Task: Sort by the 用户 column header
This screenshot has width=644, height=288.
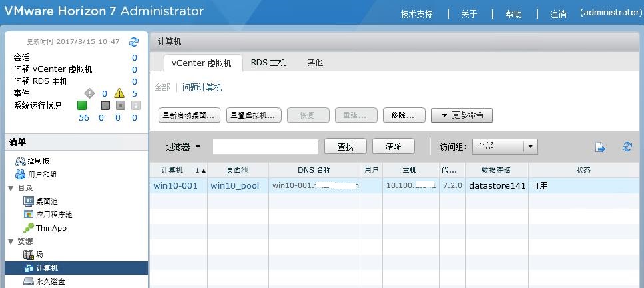Action: pos(372,170)
